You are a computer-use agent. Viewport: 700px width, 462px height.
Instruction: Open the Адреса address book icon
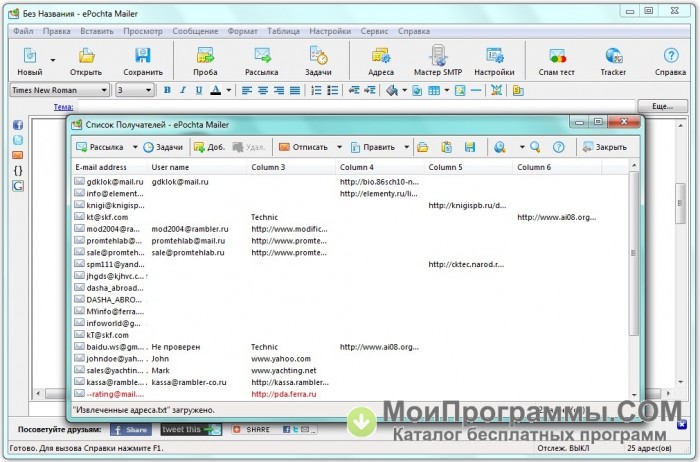point(381,56)
